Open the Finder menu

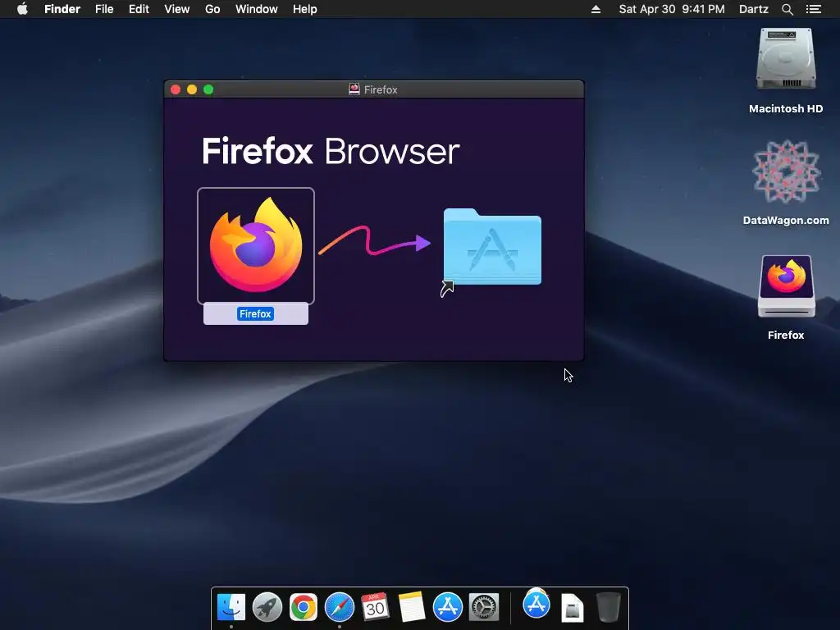pyautogui.click(x=62, y=9)
